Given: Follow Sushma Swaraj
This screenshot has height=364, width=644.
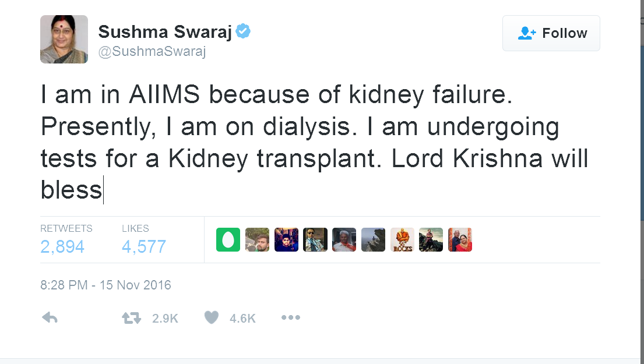Looking at the screenshot, I should point(551,33).
